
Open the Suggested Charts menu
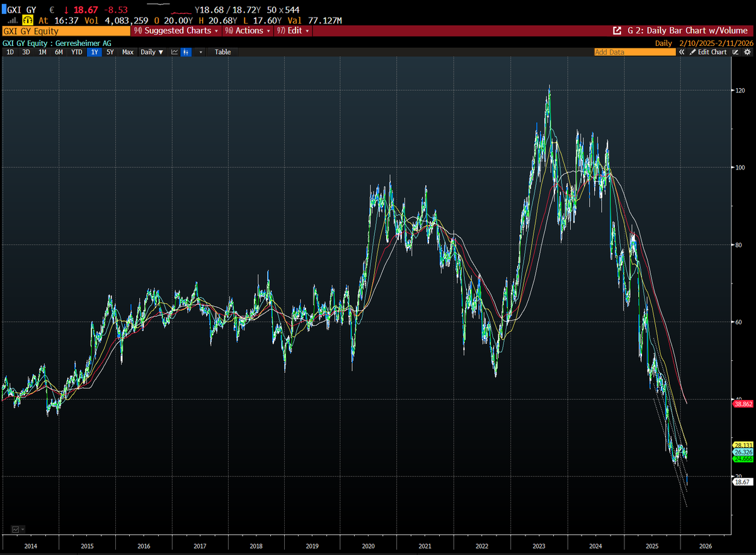click(176, 30)
